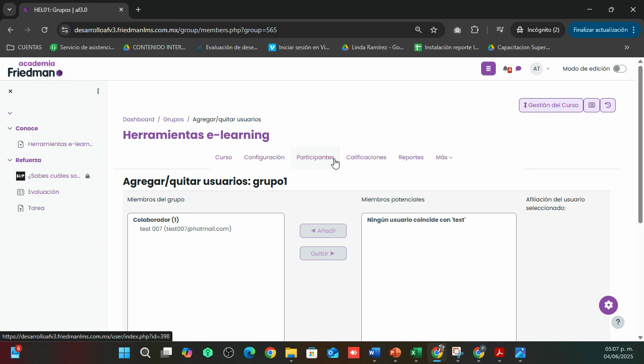The image size is (644, 364).
Task: Switch to the Calificaciones tab
Action: [x=366, y=157]
